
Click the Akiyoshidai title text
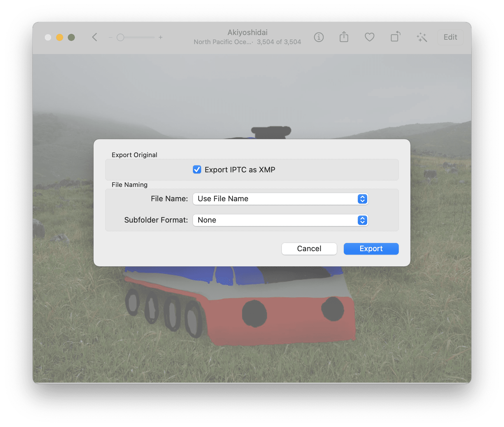[x=247, y=32]
